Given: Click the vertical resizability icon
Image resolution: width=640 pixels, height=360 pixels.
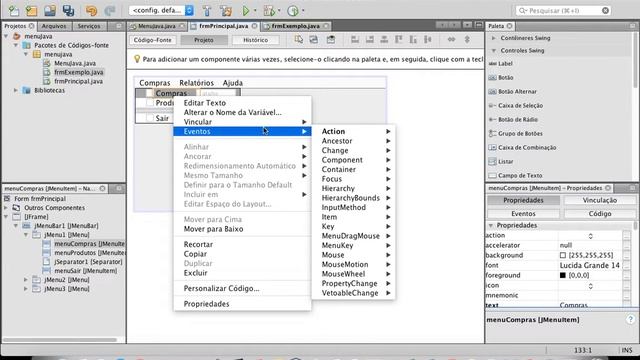Looking at the screenshot, I should [x=467, y=40].
